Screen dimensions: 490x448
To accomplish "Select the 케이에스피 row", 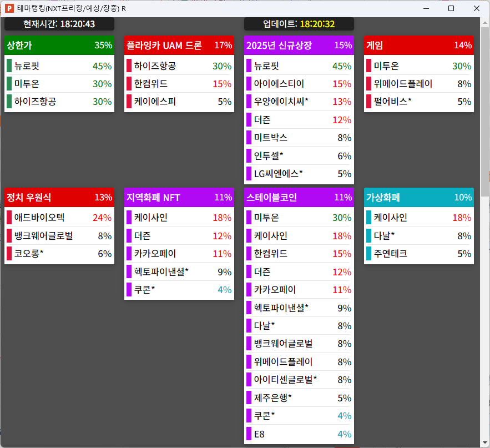I will click(x=179, y=101).
